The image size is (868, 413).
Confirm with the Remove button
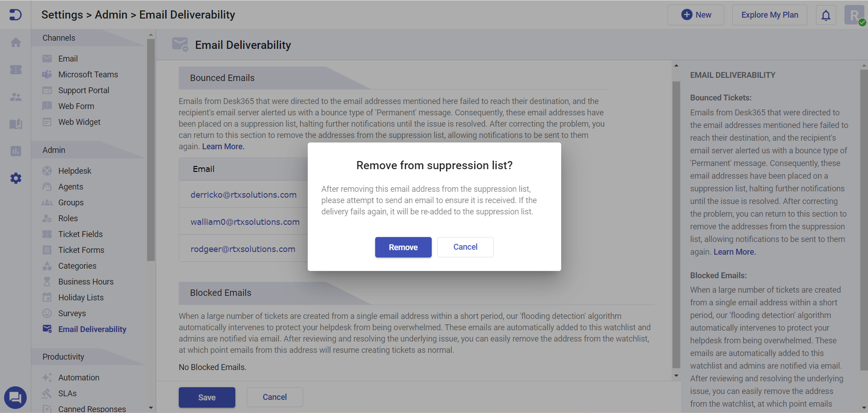coord(403,247)
